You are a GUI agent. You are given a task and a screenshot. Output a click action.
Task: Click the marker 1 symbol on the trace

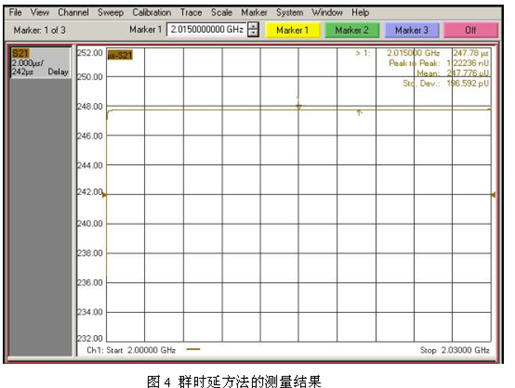click(299, 106)
